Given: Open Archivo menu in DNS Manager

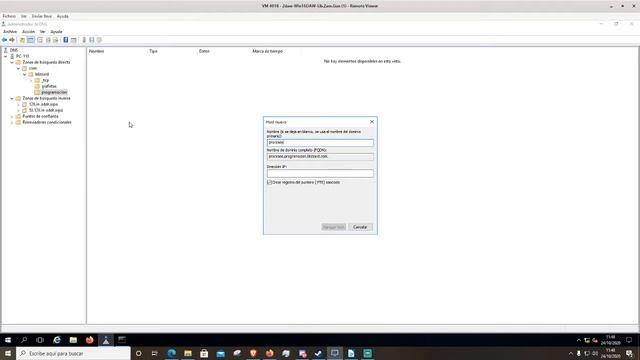Looking at the screenshot, I should [x=10, y=31].
